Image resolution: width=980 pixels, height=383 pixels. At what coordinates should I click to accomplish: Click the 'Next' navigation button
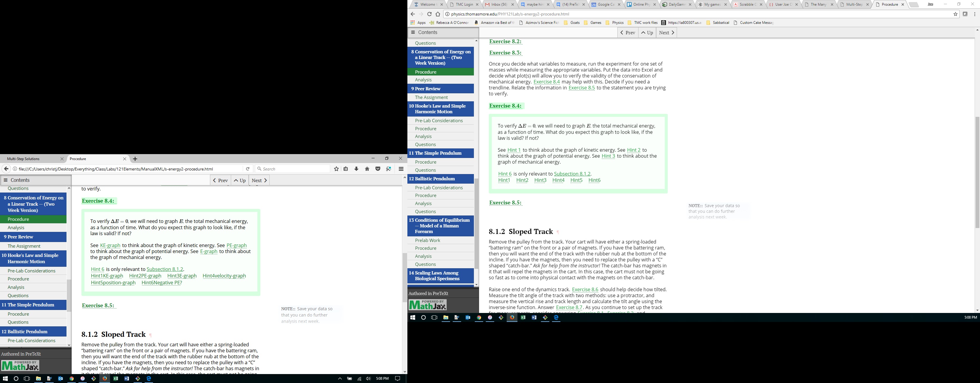(x=665, y=33)
